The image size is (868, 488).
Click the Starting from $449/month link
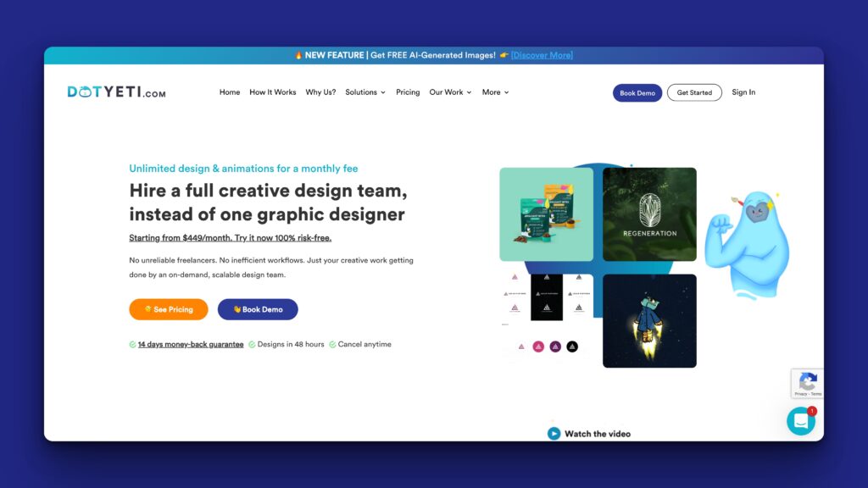point(231,238)
